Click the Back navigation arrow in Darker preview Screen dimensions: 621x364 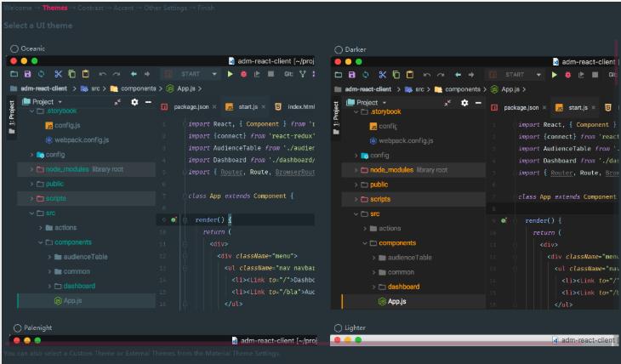[x=458, y=75]
